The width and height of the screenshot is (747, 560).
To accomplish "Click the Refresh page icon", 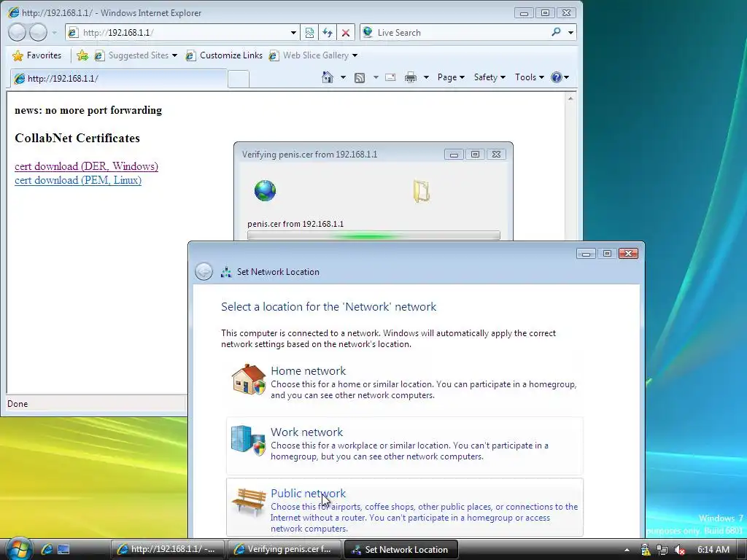I will 328,32.
